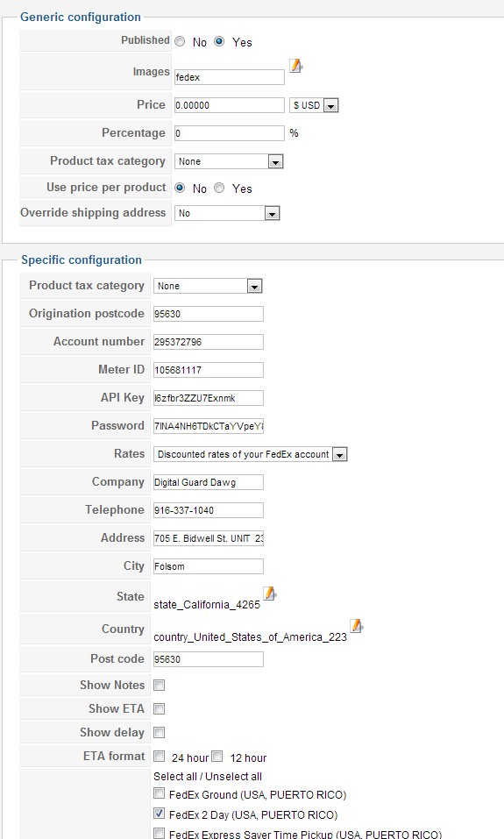Viewport: 504px width, 839px height.
Task: Click the Company field with Digital Guard Dawg
Action: click(208, 482)
